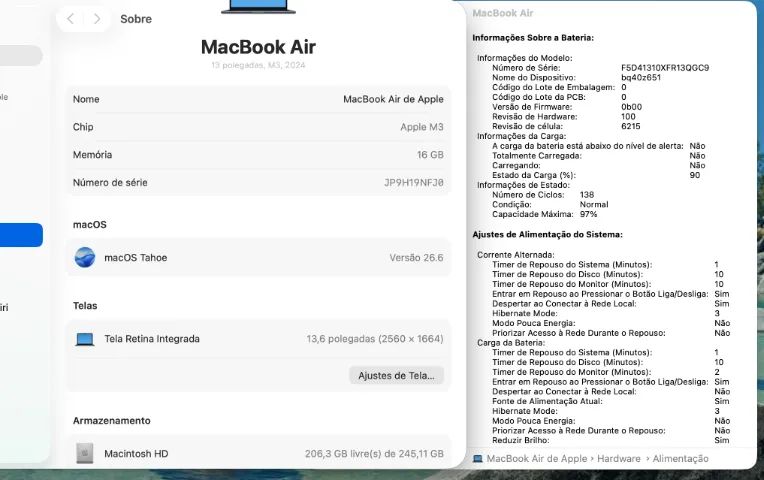Click 'Fonte de Alimentação Atual:' row
764x480 pixels.
[x=611, y=401]
